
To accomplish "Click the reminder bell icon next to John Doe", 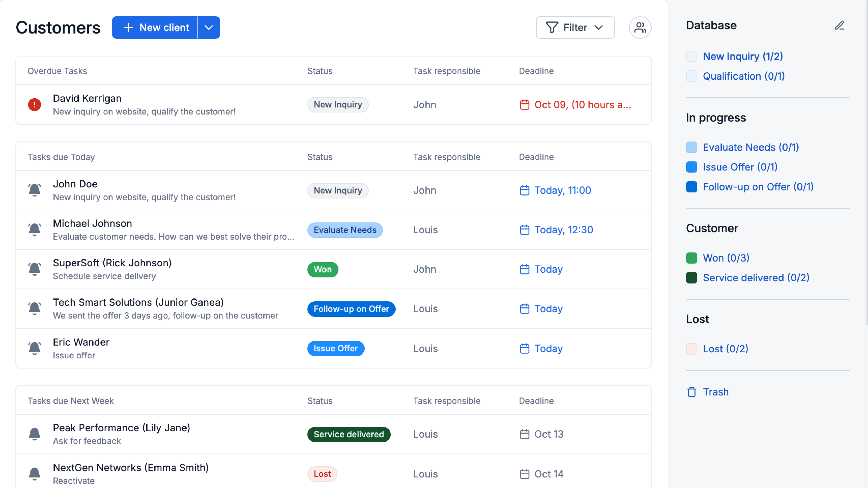I will 34,190.
